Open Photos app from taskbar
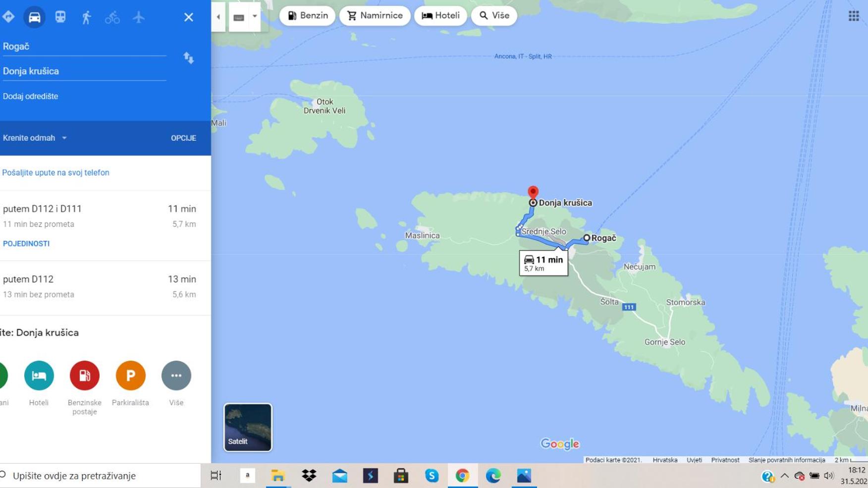This screenshot has width=868, height=488. 524,476
